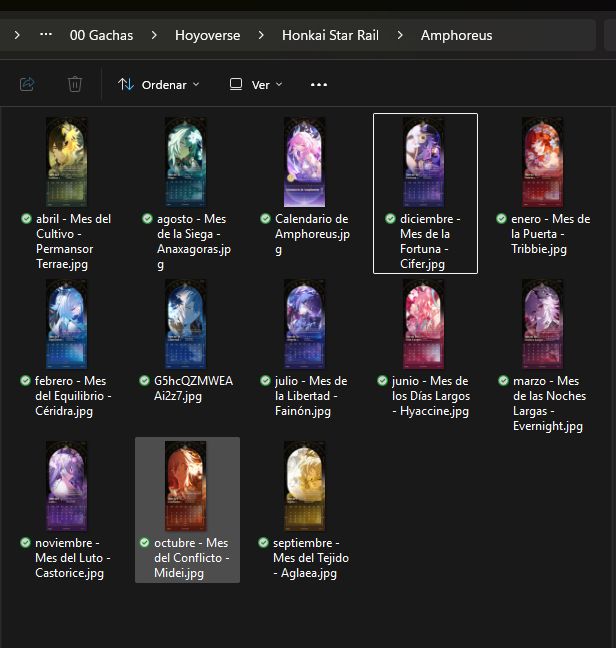Image resolution: width=616 pixels, height=648 pixels.
Task: Click the file name 'G5hcQZMWEAAi2z7.jpg'
Action: coord(193,388)
